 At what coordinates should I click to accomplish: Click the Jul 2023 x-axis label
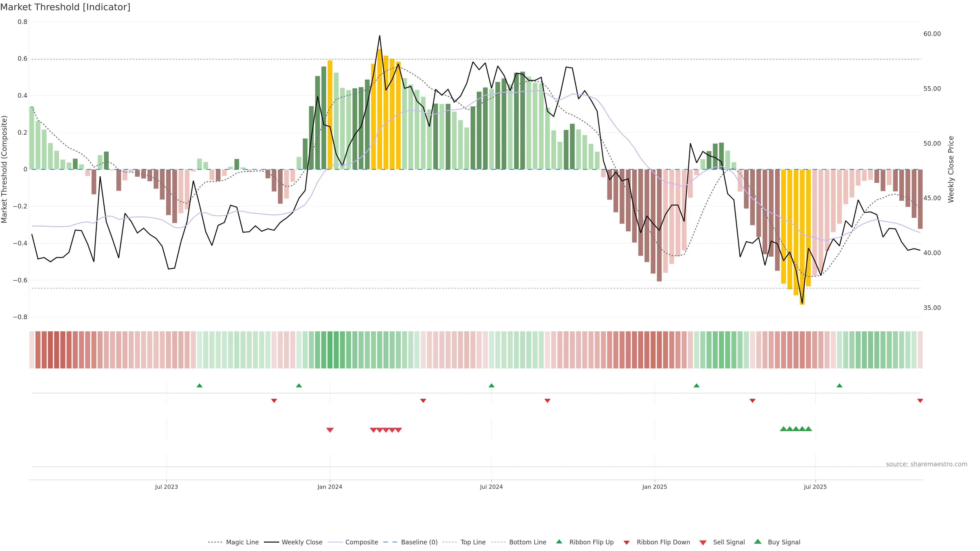[166, 487]
